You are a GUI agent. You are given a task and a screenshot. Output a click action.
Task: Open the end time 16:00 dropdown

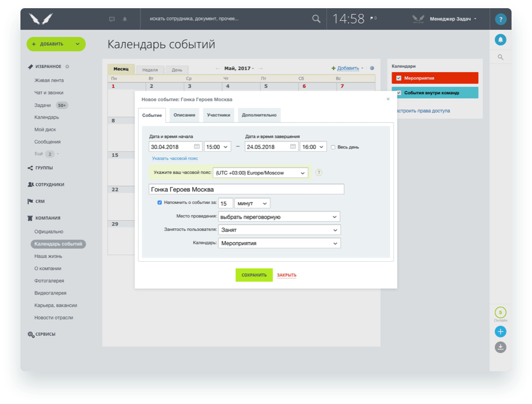[x=314, y=146]
